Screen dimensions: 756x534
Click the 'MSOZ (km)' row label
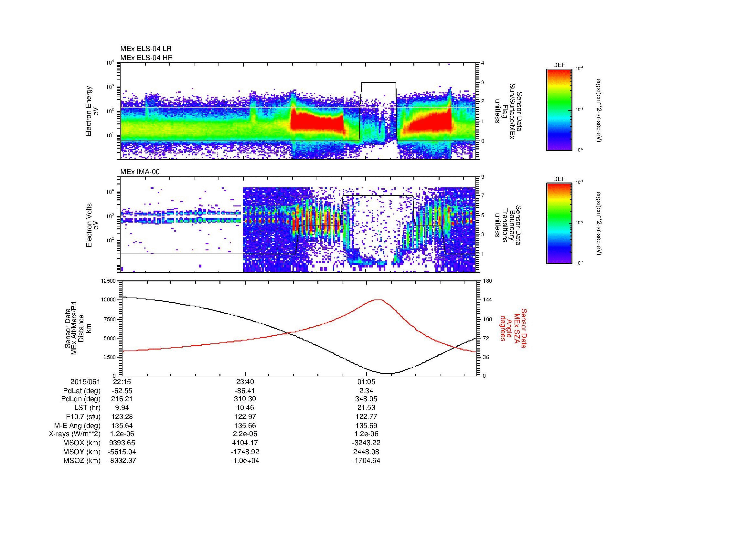click(82, 461)
